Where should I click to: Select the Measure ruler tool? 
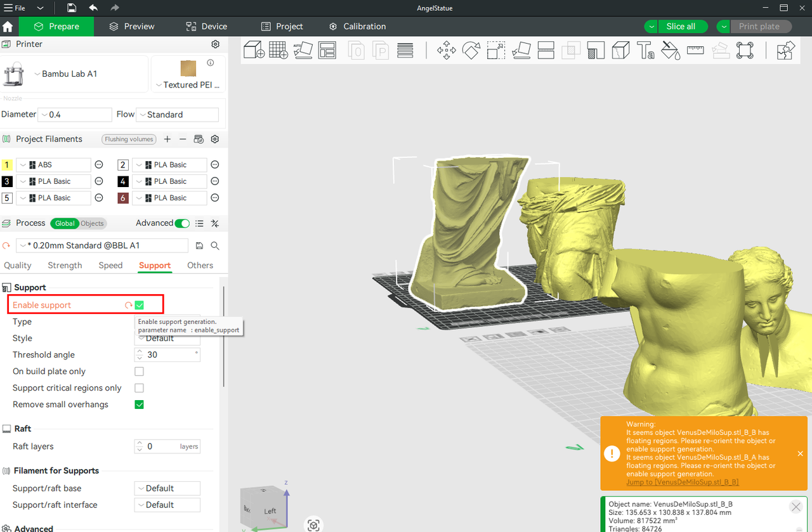pos(695,50)
